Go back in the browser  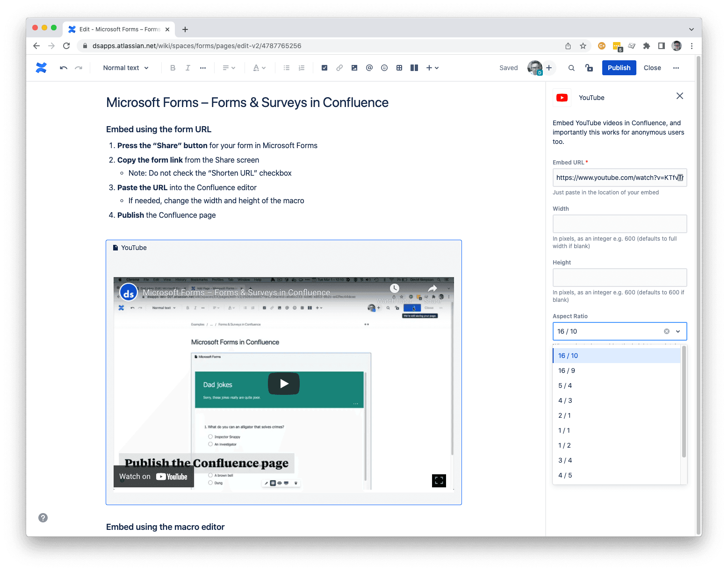pos(36,46)
